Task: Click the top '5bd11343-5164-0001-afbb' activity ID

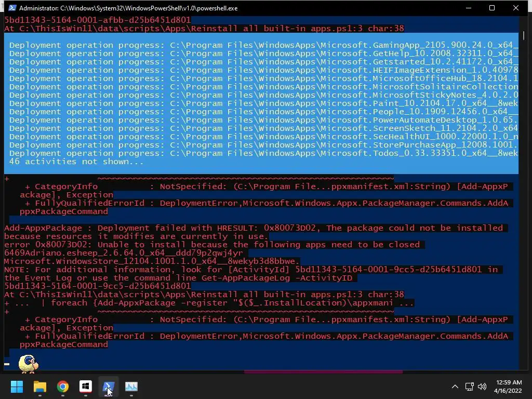Action: [97, 20]
